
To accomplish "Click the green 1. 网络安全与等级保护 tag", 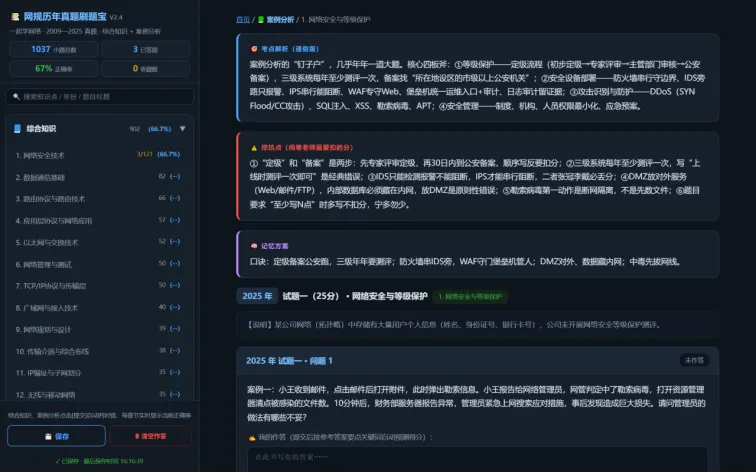I will [470, 297].
